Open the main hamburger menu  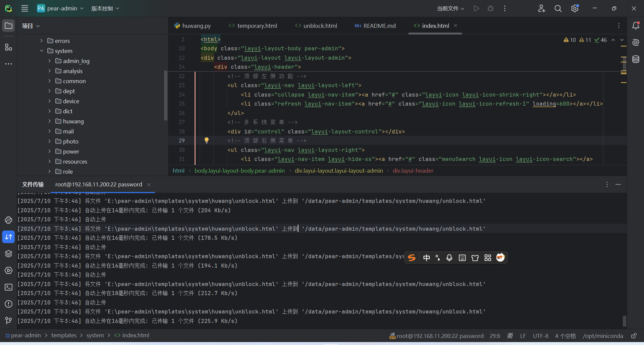coord(25,8)
